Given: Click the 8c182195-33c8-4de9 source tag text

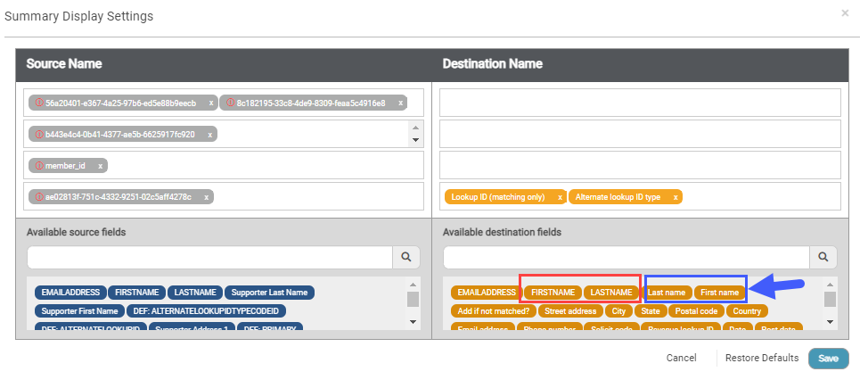Looking at the screenshot, I should [x=311, y=103].
